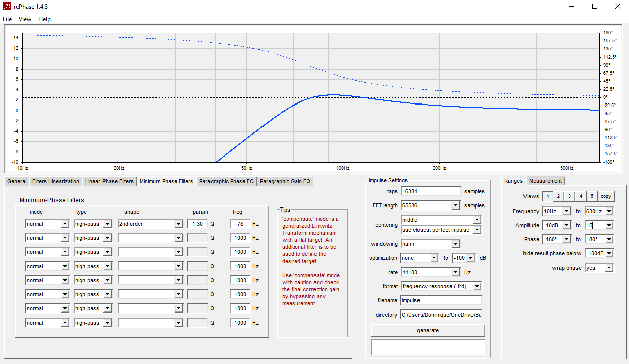
Task: Switch to the General tab
Action: [x=17, y=181]
